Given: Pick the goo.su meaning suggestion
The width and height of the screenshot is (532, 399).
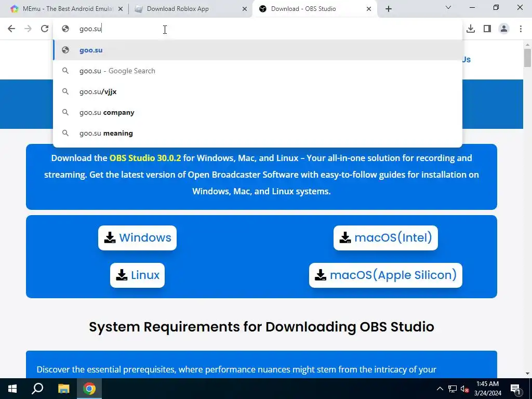Looking at the screenshot, I should tap(258, 133).
